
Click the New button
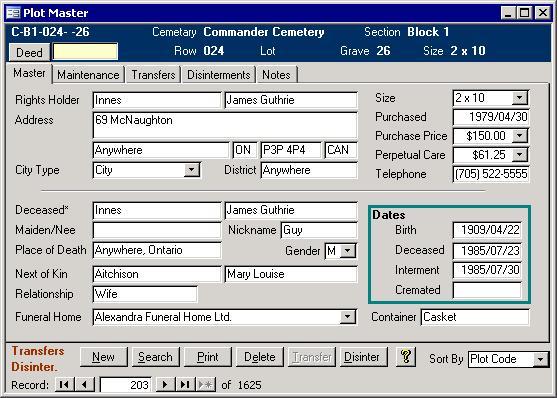click(x=103, y=357)
